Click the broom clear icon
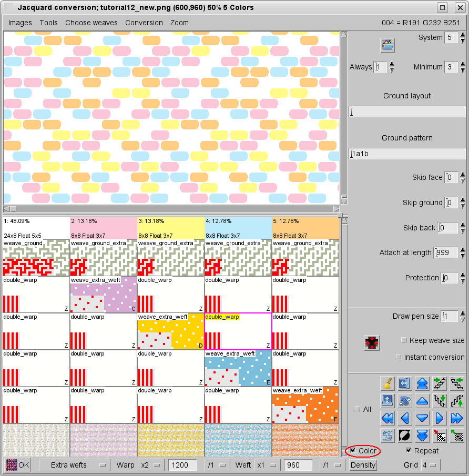469x476 pixels. (388, 383)
